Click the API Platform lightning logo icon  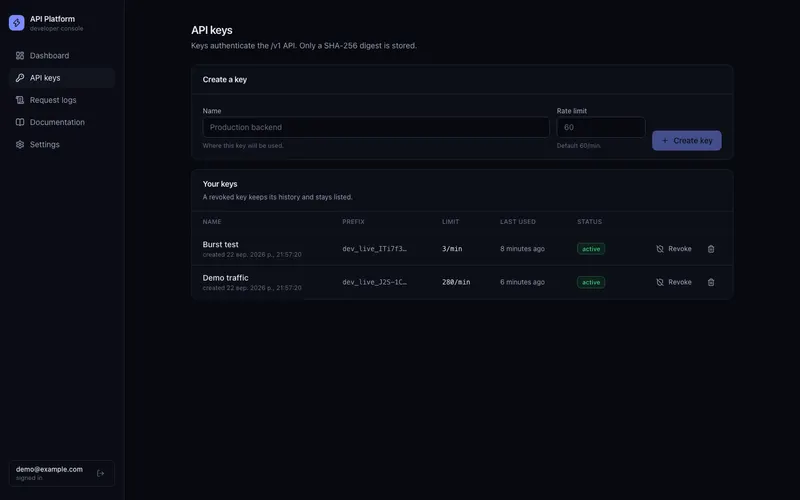pos(16,22)
